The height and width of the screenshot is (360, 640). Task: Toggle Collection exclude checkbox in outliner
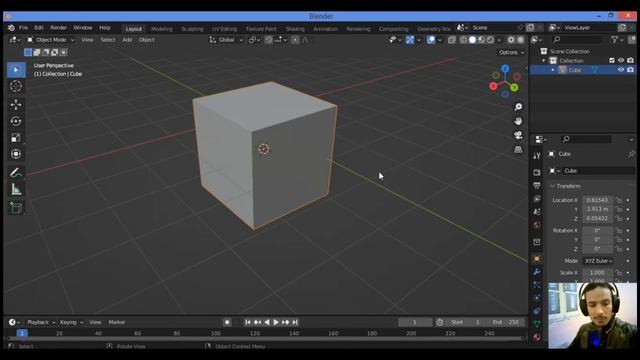tap(611, 60)
